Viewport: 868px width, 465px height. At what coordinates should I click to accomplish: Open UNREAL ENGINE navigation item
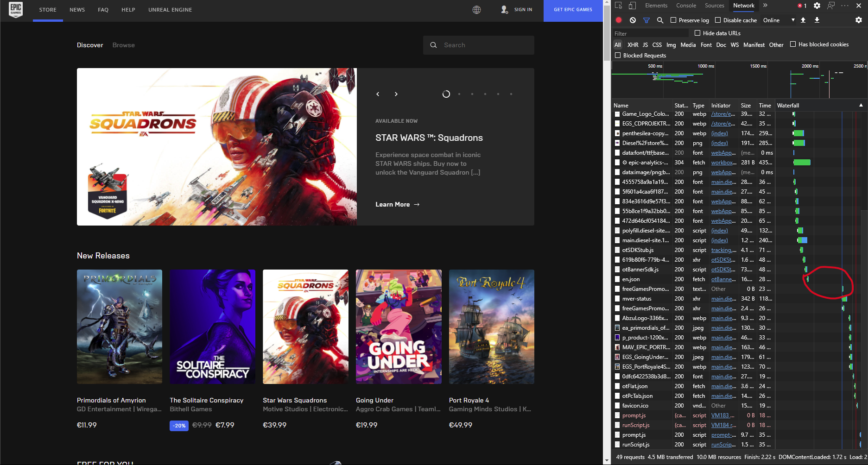tap(170, 10)
